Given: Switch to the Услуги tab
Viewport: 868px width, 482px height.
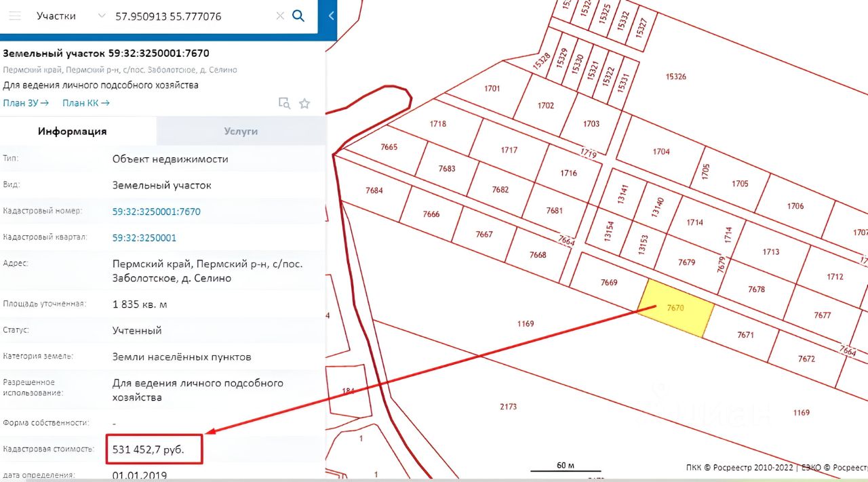Looking at the screenshot, I should 241,132.
